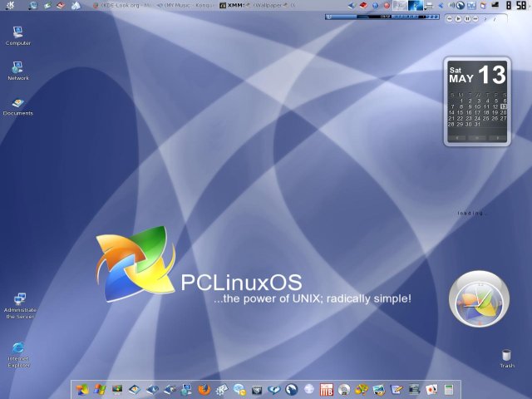Select day 31 in the calendar widget
The width and height of the screenshot is (532, 399).
point(477,124)
